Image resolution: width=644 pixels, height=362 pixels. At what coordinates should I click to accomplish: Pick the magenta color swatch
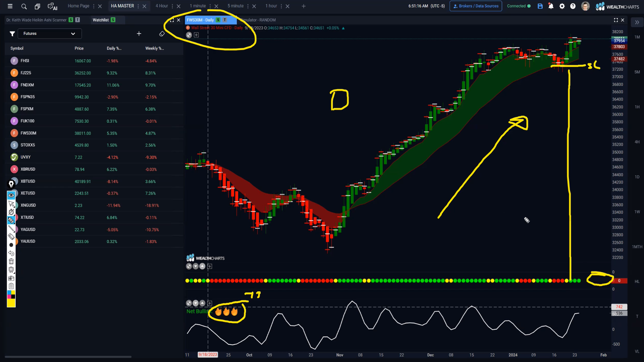point(9,297)
